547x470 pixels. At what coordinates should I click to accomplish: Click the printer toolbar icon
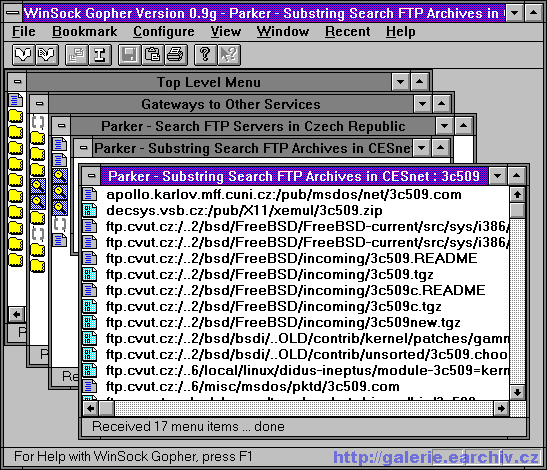(176, 55)
